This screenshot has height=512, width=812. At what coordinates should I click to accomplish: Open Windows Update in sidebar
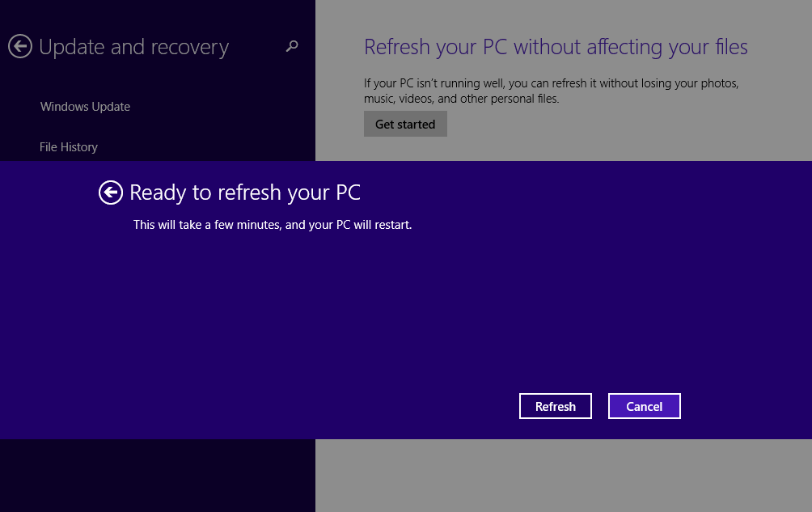85,107
